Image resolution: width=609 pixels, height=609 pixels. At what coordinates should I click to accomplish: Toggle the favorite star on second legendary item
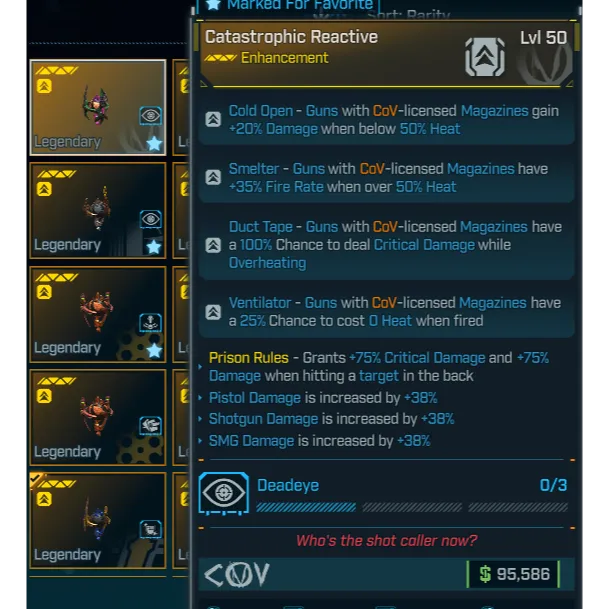154,247
